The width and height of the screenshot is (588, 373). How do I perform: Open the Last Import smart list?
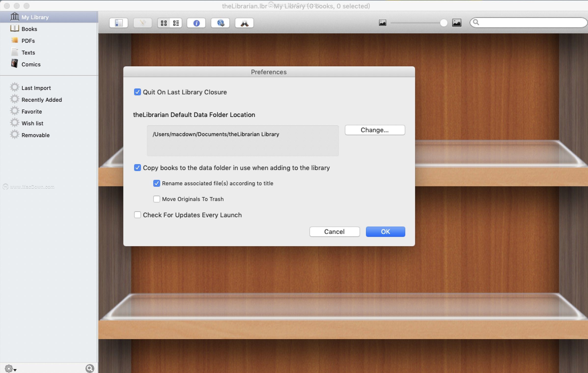click(x=49, y=88)
